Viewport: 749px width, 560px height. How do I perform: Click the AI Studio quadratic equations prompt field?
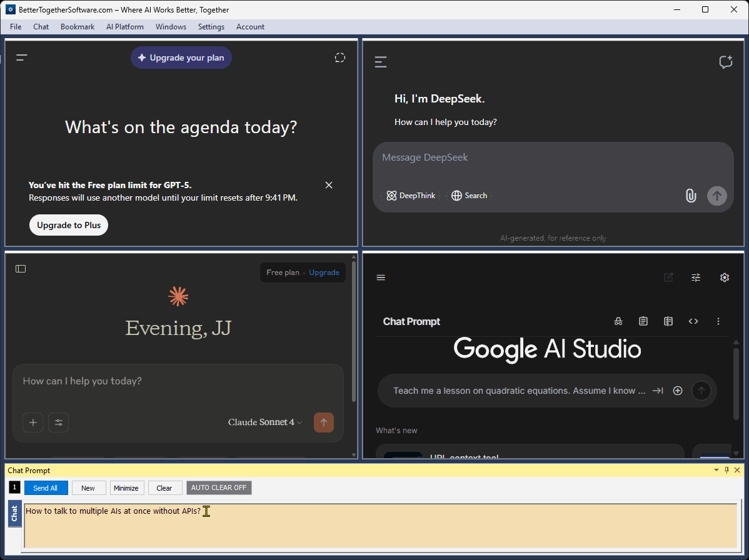coord(520,391)
